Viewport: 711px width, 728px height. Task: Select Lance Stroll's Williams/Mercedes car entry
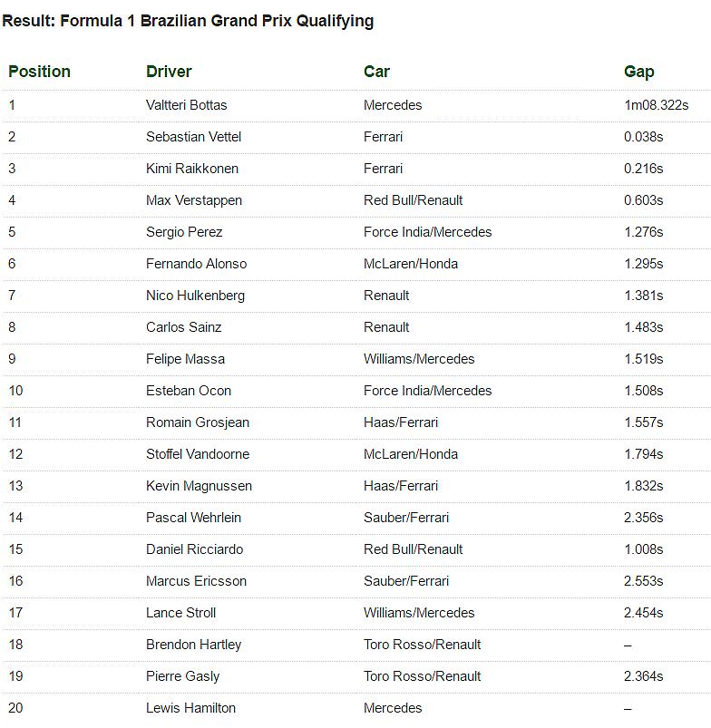tap(419, 613)
